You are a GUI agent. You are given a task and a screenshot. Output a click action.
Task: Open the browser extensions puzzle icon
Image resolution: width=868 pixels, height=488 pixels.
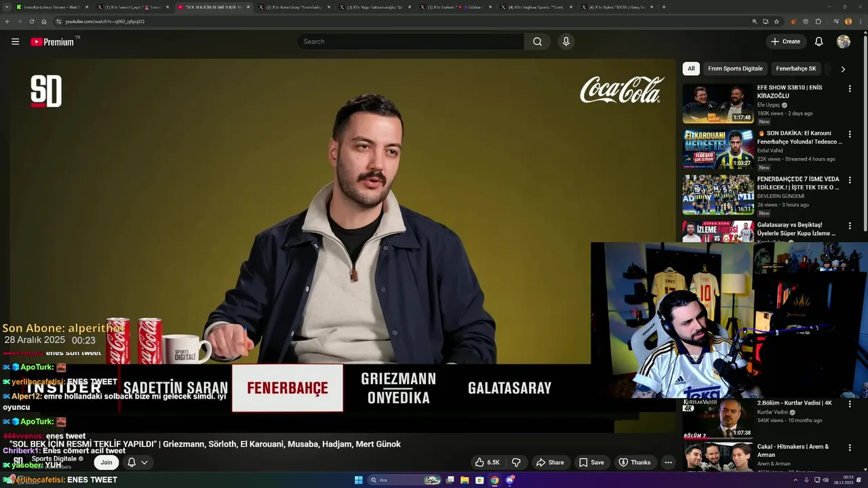pyautogui.click(x=818, y=21)
